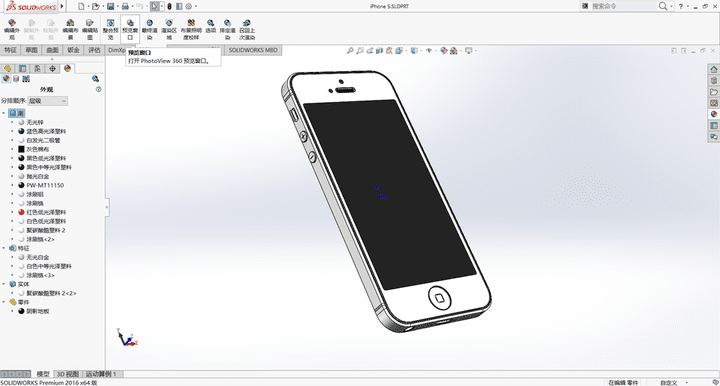Collapse the 特征 features group

pyautogui.click(x=4, y=248)
